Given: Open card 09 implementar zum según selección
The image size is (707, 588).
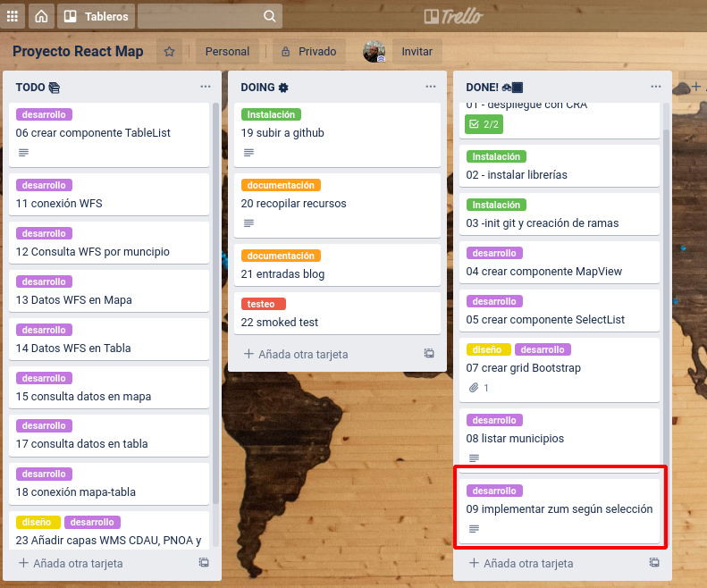Looking at the screenshot, I should coord(560,511).
